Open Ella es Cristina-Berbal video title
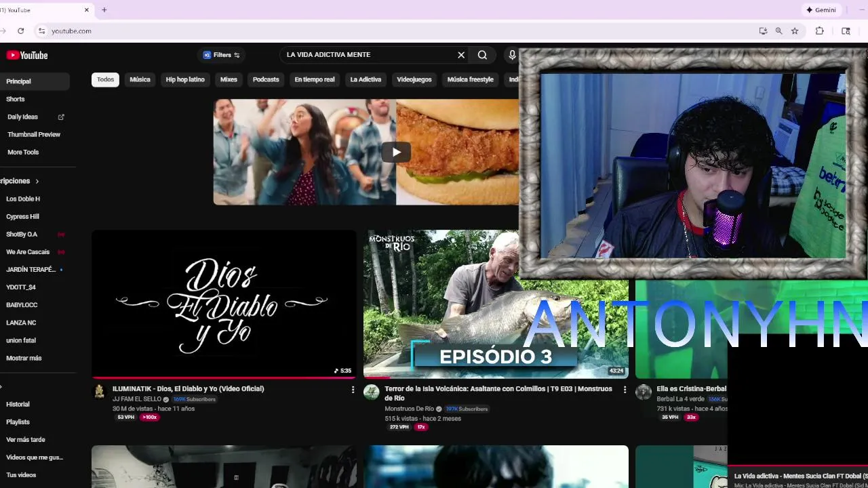The image size is (868, 488). point(691,389)
